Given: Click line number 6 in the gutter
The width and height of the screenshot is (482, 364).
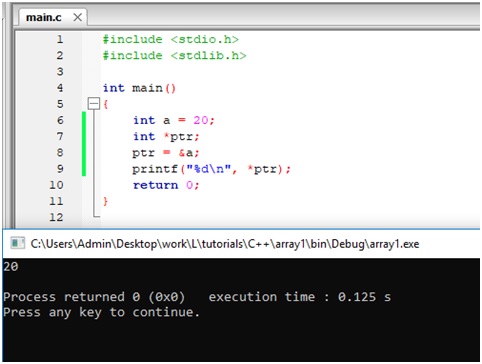Looking at the screenshot, I should pyautogui.click(x=60, y=120).
